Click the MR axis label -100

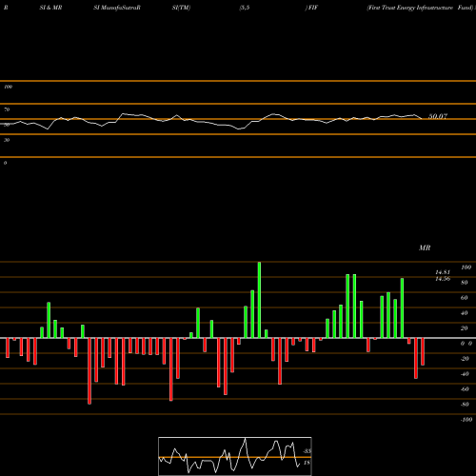466,420
